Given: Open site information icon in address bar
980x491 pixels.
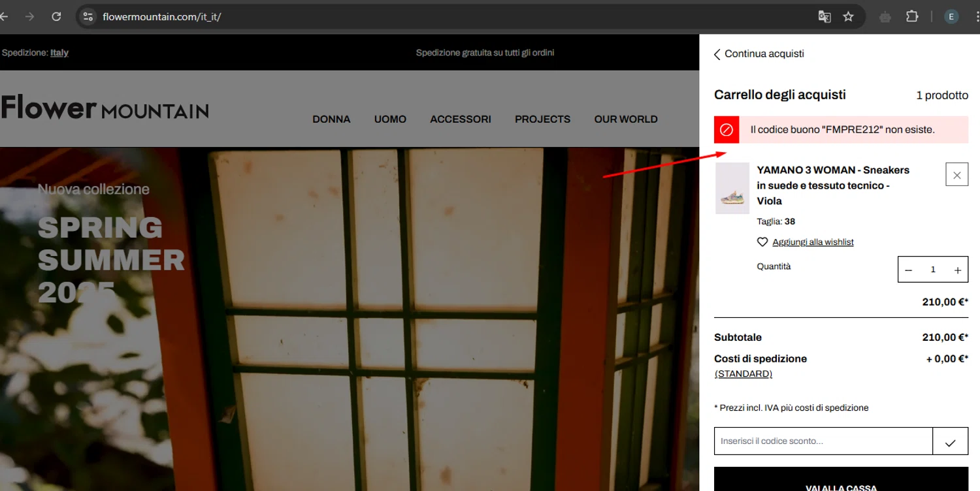Looking at the screenshot, I should tap(88, 16).
